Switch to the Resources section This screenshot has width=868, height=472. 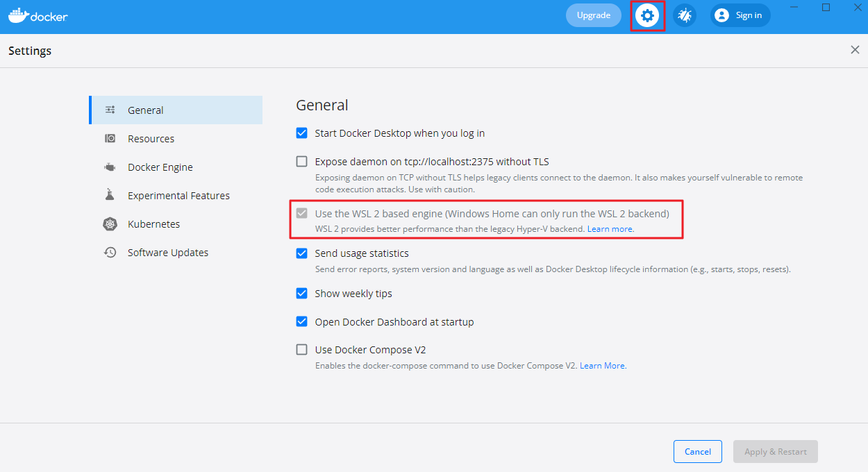(176, 138)
